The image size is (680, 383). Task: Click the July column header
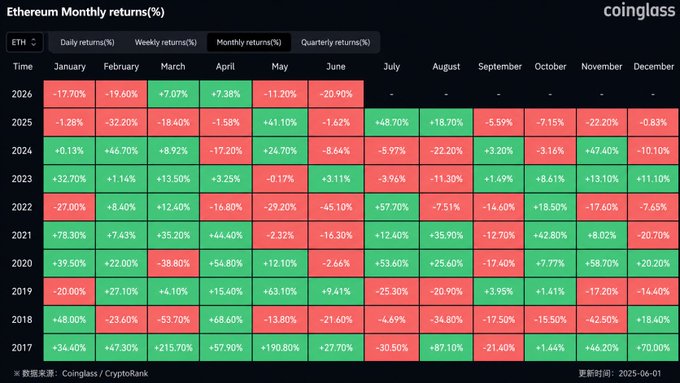point(391,66)
